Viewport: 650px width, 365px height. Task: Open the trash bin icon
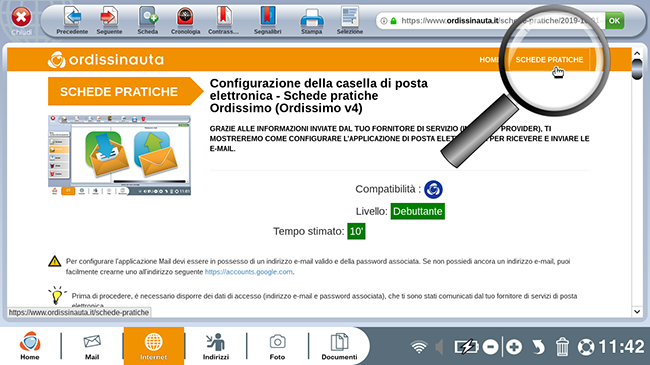coord(562,346)
